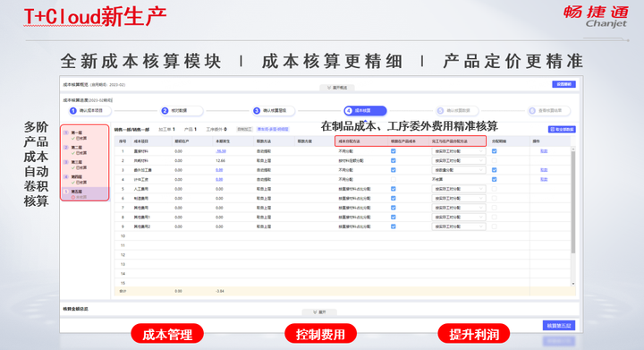Select the 12.66 value in row 2
The width and height of the screenshot is (644, 350).
tap(220, 160)
